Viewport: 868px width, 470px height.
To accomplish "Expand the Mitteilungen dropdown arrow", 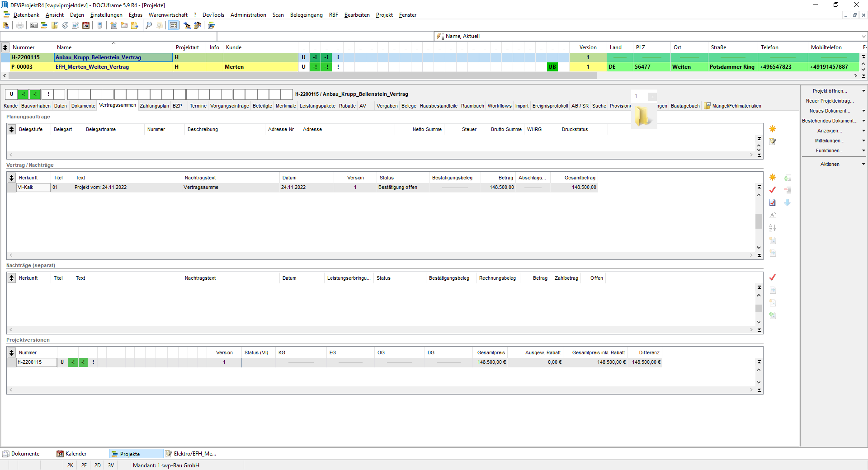I will pyautogui.click(x=863, y=141).
